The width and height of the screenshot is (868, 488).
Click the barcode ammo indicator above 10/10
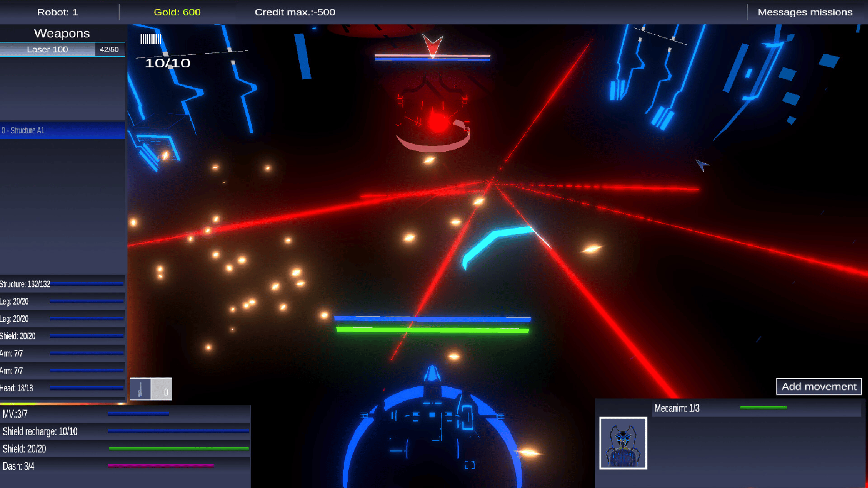click(x=151, y=39)
